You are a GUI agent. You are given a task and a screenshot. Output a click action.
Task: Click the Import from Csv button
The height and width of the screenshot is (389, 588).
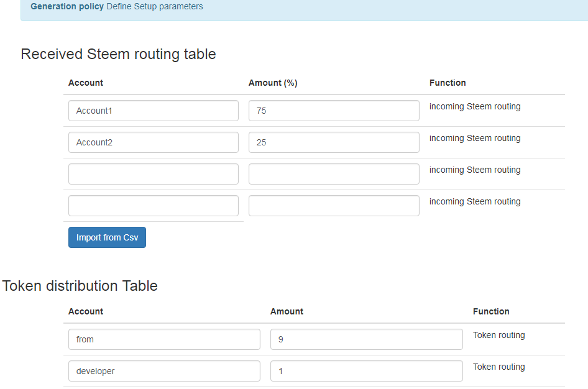[107, 237]
